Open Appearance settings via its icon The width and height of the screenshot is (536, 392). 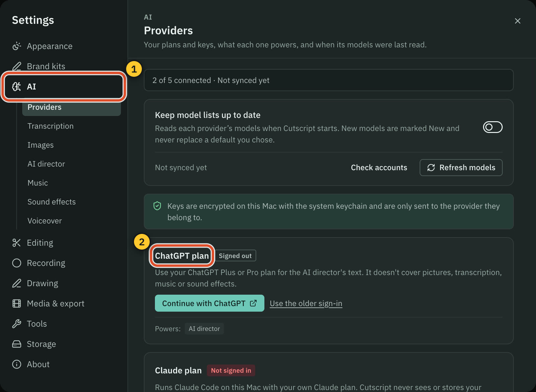tap(17, 46)
